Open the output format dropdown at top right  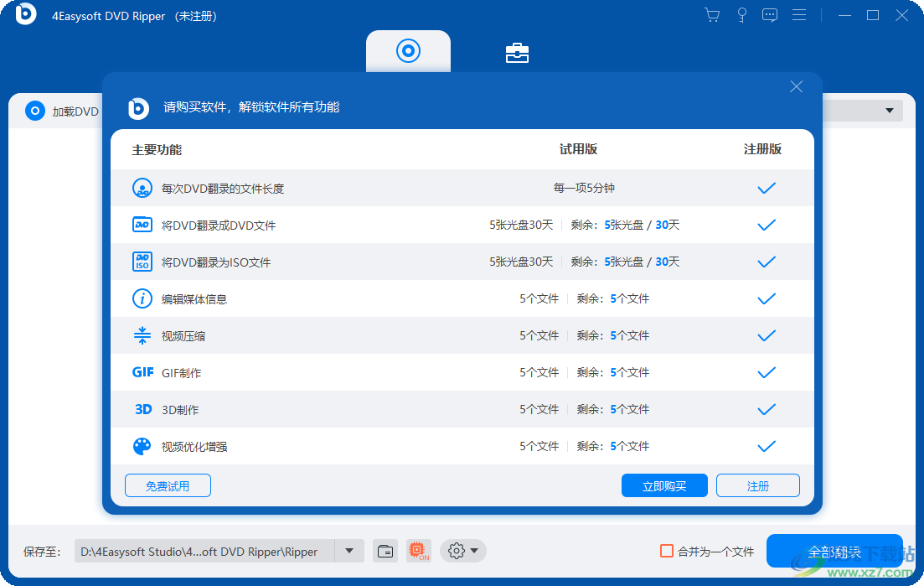889,111
